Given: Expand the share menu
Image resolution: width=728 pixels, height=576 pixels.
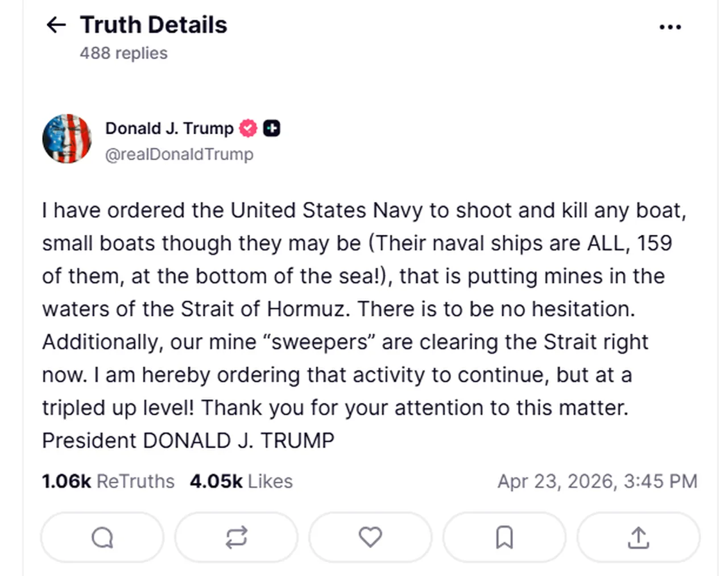Looking at the screenshot, I should (x=638, y=537).
